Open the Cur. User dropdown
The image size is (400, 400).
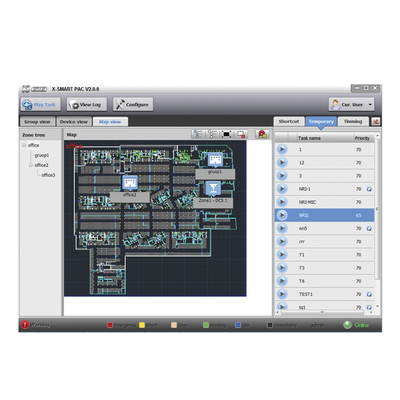(x=351, y=104)
